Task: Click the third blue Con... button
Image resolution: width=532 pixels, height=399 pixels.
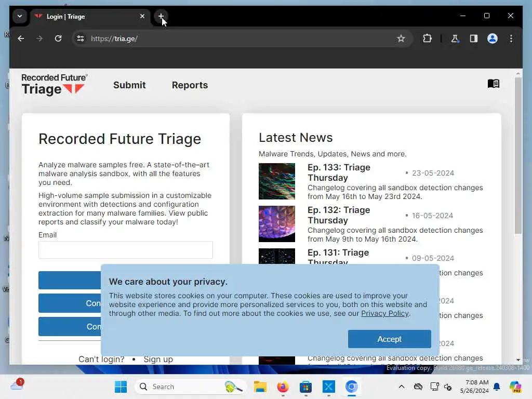Action: pyautogui.click(x=70, y=326)
